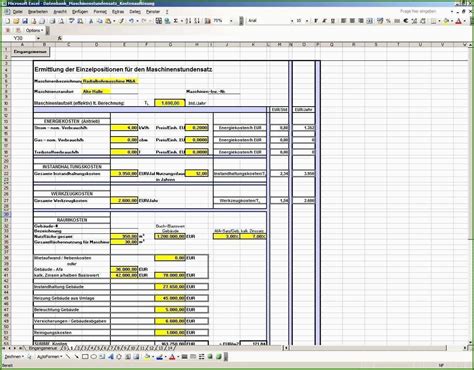Open the Datei menu

[x=17, y=12]
